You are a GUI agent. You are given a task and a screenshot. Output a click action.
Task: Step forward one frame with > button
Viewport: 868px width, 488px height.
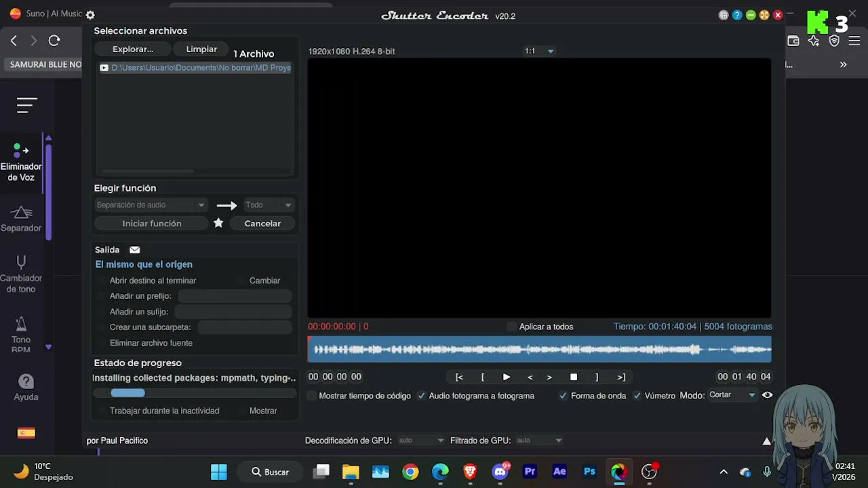point(549,377)
